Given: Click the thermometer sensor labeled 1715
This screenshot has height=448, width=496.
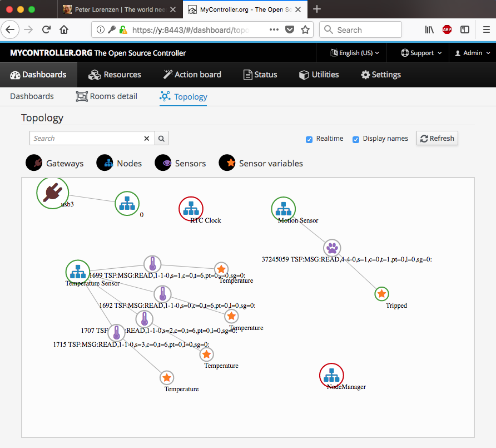Looking at the screenshot, I should point(117,333).
